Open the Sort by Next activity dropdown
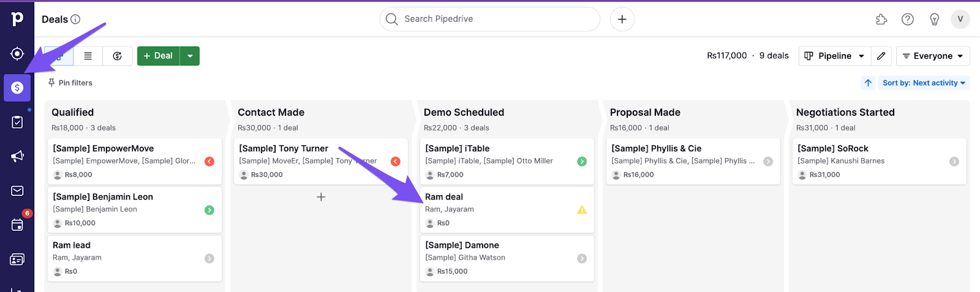Screen dimensions: 980x292 [x=924, y=83]
